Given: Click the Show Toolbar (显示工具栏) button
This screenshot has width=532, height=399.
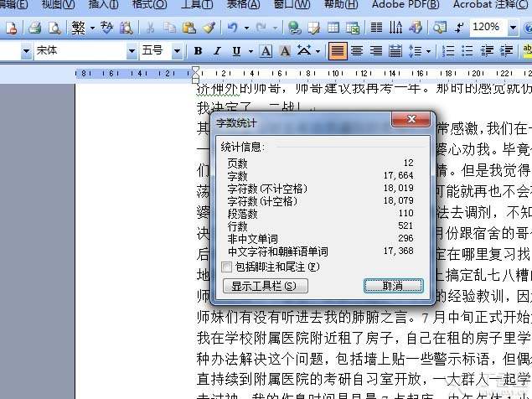Looking at the screenshot, I should click(x=264, y=286).
